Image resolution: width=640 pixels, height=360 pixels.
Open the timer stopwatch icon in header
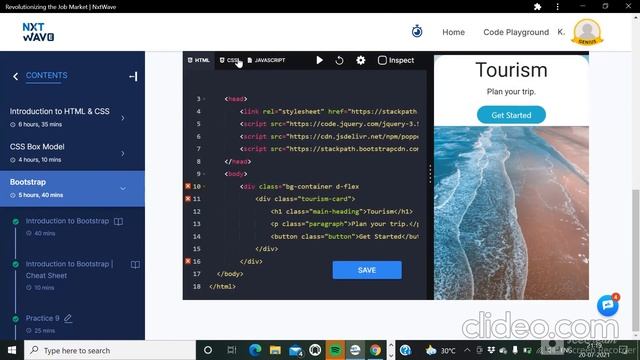click(417, 31)
